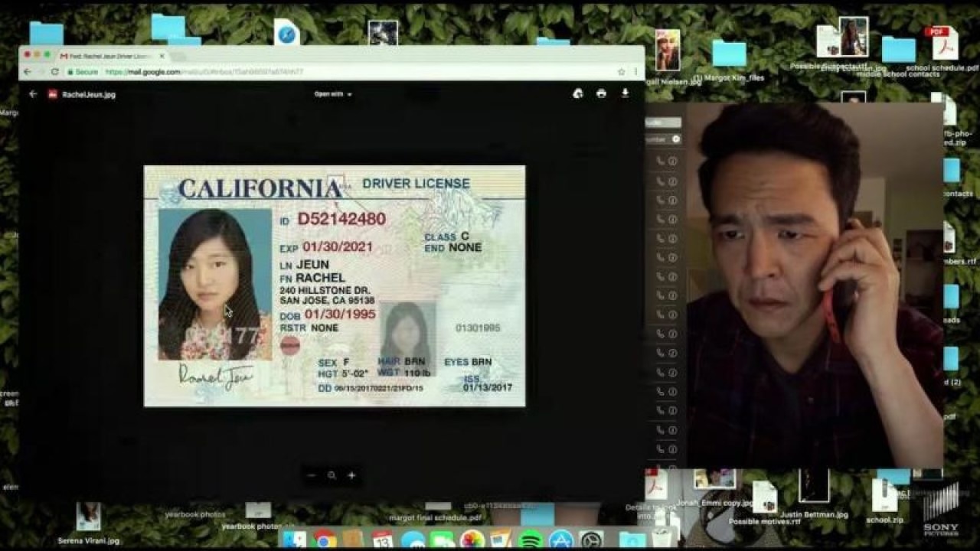The width and height of the screenshot is (980, 551).
Task: Click the yearbook photos desktop label
Action: click(195, 514)
